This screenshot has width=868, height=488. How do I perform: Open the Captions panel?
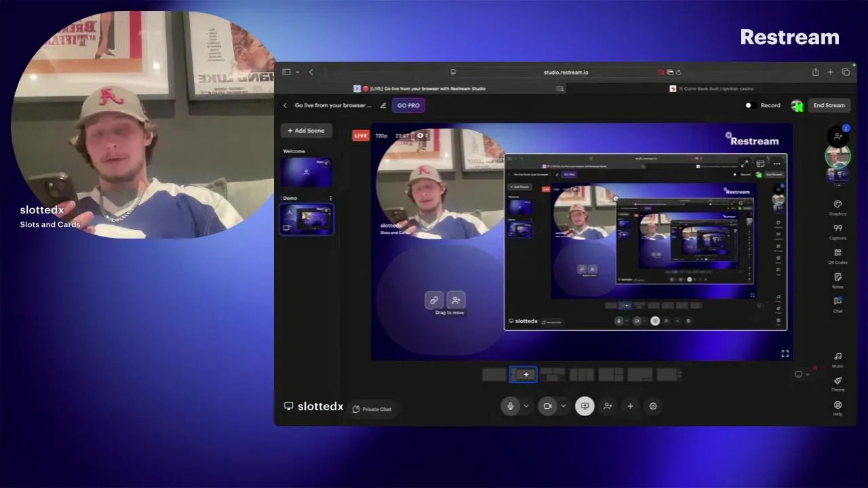pyautogui.click(x=837, y=232)
